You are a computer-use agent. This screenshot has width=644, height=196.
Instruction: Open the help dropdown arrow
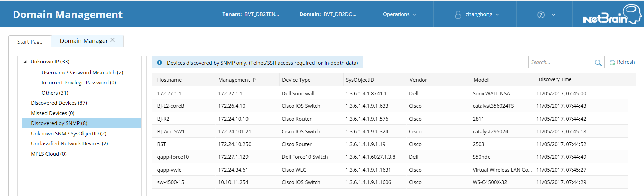(553, 15)
